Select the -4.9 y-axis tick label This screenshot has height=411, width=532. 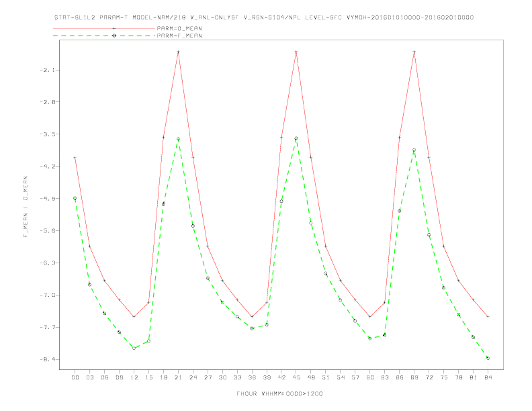pos(47,198)
